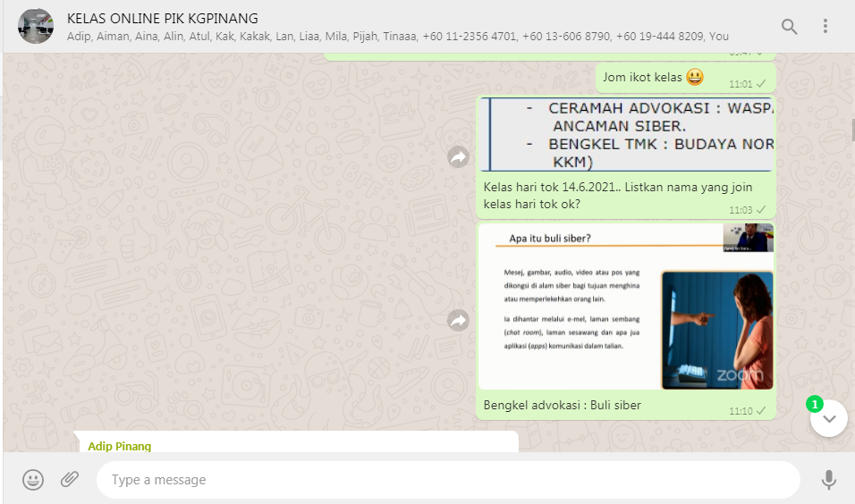Forward the Ceramah Advokasi image message
Viewport: 855px width, 504px height.
coord(459,157)
